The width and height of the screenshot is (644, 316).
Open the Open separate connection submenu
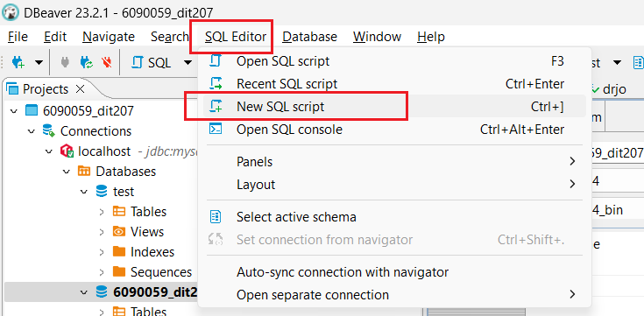(394, 295)
